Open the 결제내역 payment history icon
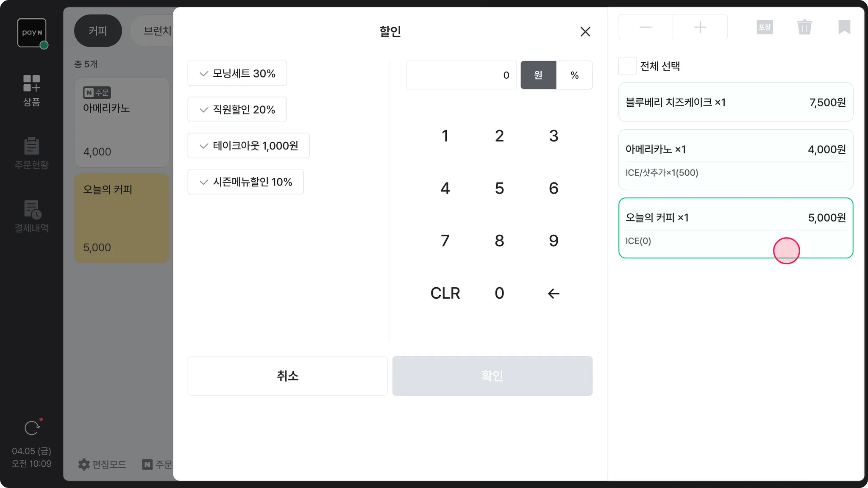The width and height of the screenshot is (868, 488). (31, 216)
